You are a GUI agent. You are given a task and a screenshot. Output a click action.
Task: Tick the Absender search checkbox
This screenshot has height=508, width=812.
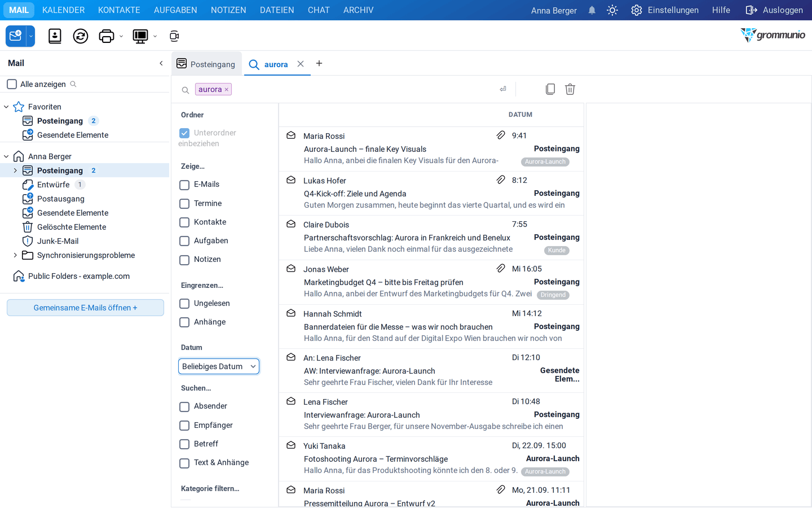pyautogui.click(x=184, y=406)
